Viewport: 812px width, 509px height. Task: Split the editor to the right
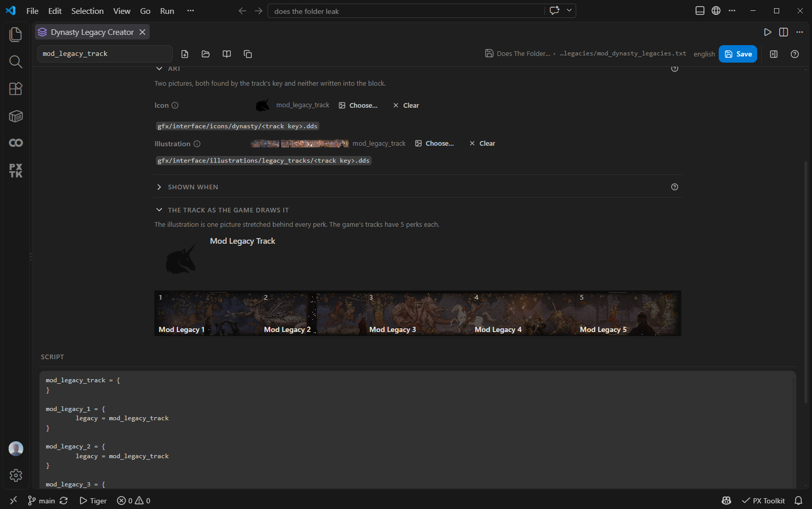[x=783, y=32]
